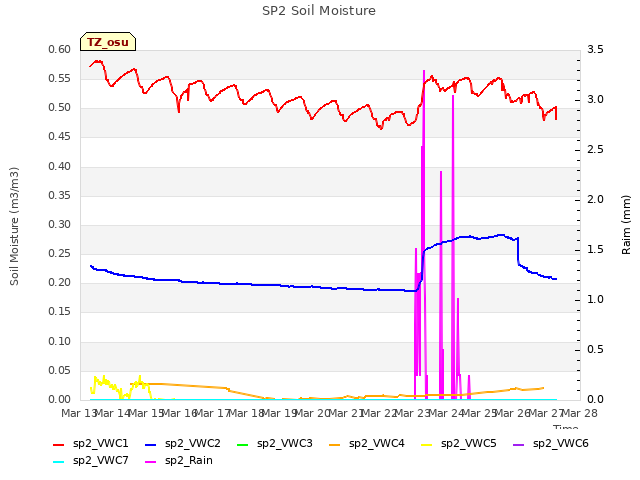The image size is (640, 480).
Task: Click the green sp2_VWC3 legend swatch
Action: (x=242, y=444)
